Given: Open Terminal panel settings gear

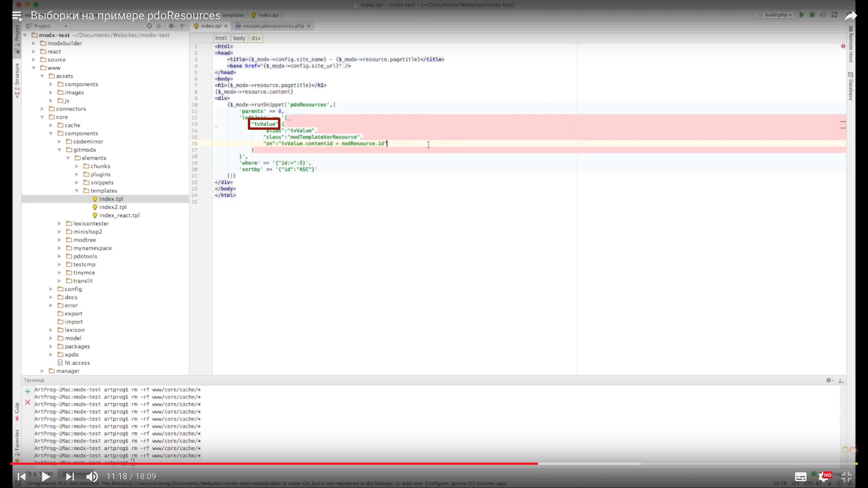Looking at the screenshot, I should pyautogui.click(x=829, y=380).
